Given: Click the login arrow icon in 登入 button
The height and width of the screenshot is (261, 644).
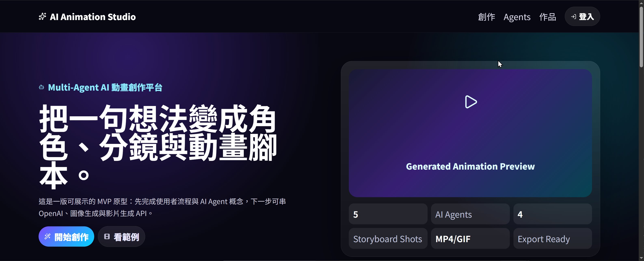Looking at the screenshot, I should 574,17.
